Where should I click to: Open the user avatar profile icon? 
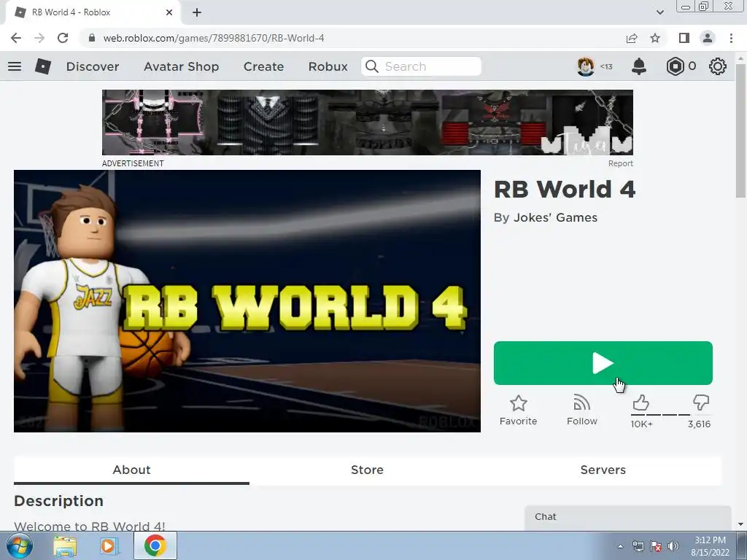[x=586, y=66]
